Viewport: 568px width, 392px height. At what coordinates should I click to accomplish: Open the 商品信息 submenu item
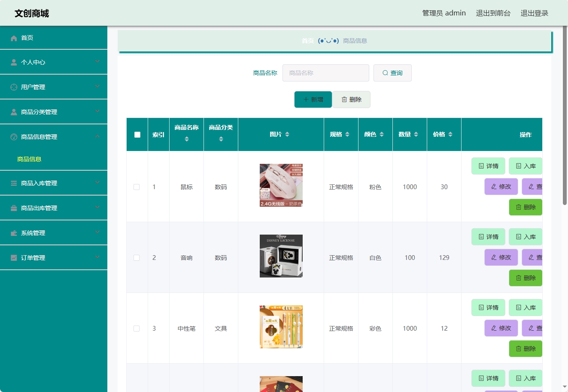pyautogui.click(x=29, y=159)
